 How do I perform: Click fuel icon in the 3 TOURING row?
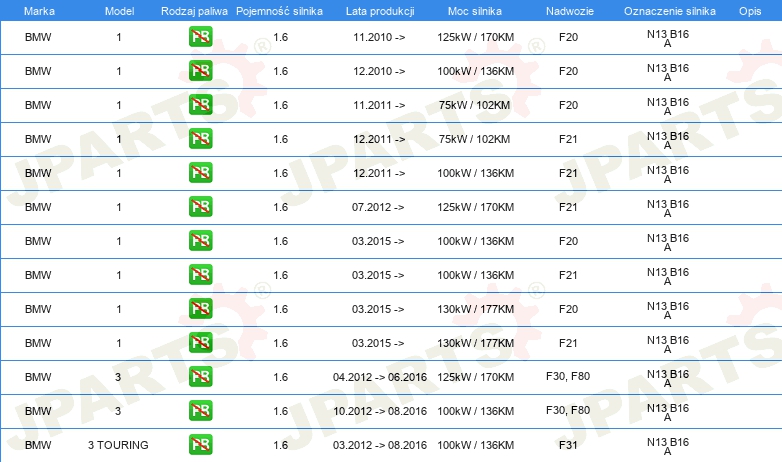pos(200,444)
